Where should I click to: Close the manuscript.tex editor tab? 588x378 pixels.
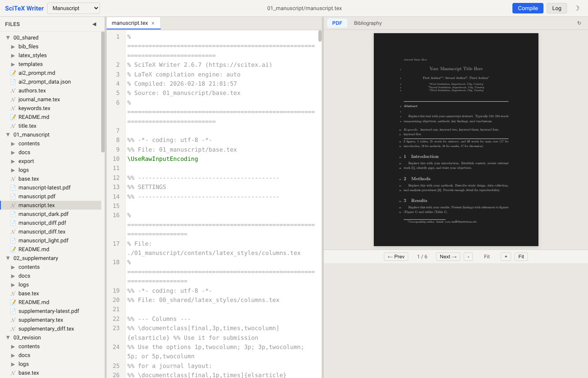[x=153, y=24]
